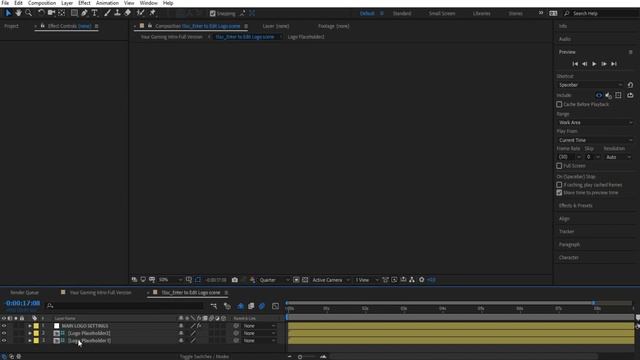Select the Type text tool
The image size is (640, 360).
(94, 13)
